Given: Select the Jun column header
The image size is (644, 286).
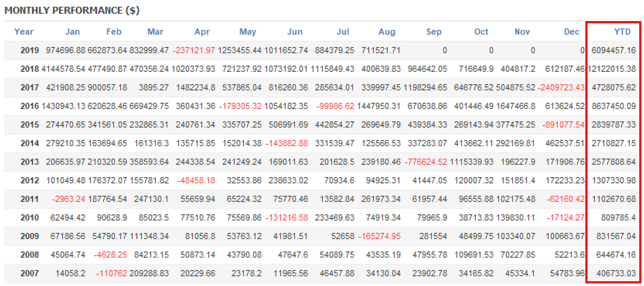Looking at the screenshot, I should point(295,32).
